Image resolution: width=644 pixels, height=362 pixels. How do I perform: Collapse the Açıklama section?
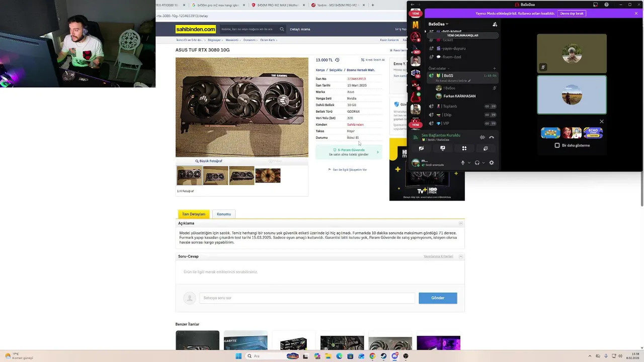click(461, 223)
